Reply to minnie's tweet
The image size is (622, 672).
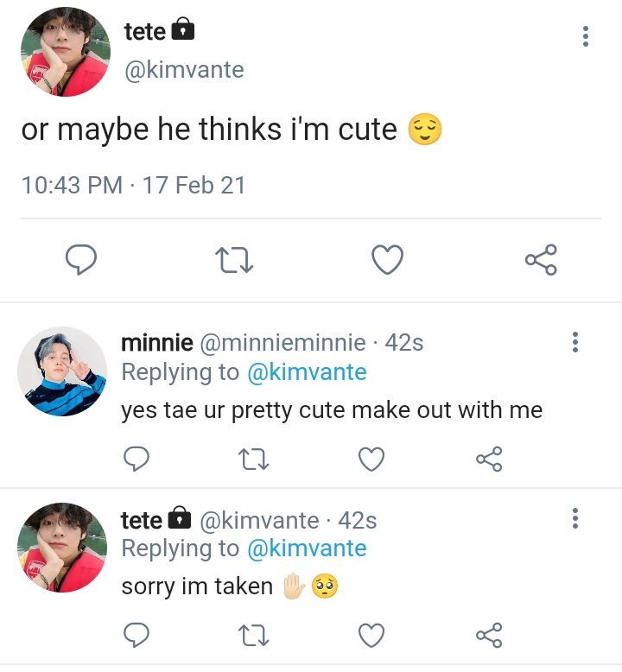pos(136,459)
